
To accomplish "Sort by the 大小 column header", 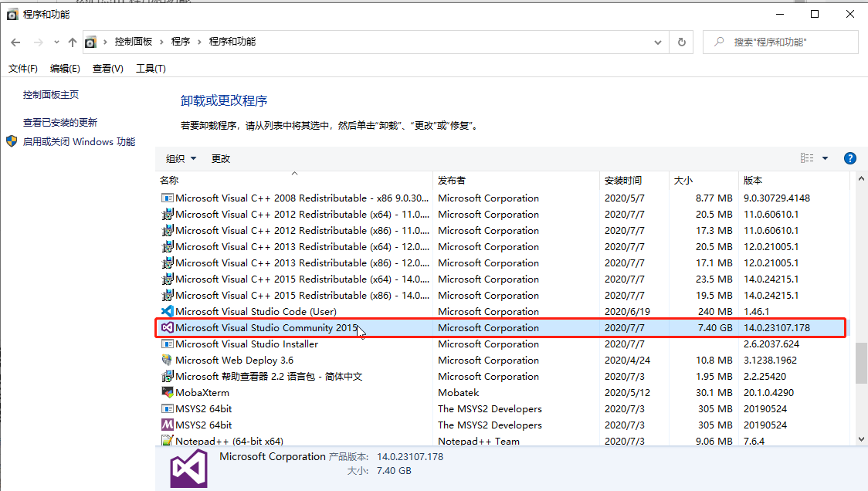I will (x=704, y=181).
